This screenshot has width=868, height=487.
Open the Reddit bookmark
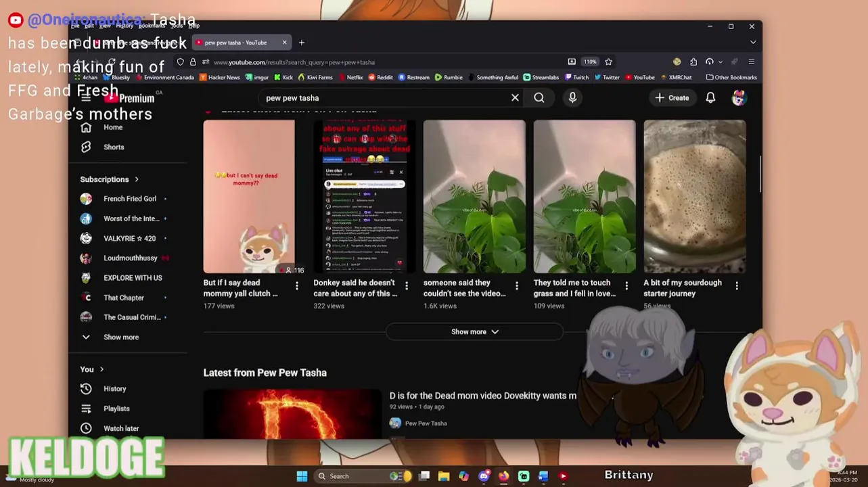[380, 77]
